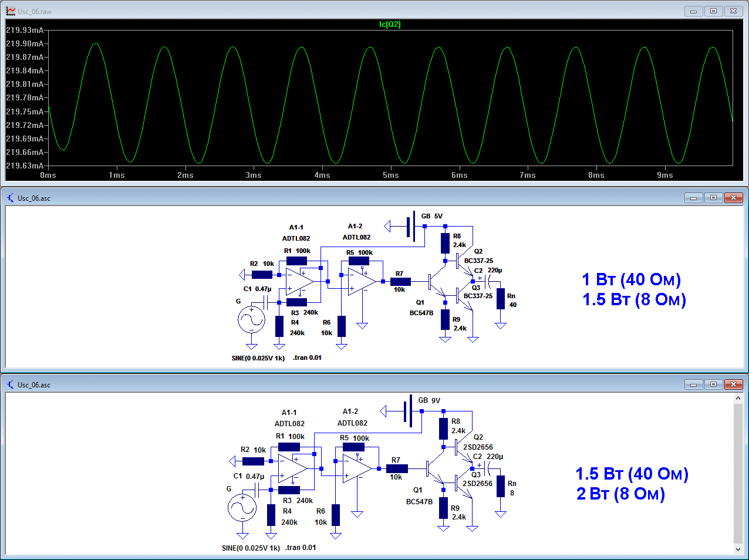Screen dimensions: 749x560
Task: Minimize the Usc_06.raw waveform window
Action: pos(693,11)
